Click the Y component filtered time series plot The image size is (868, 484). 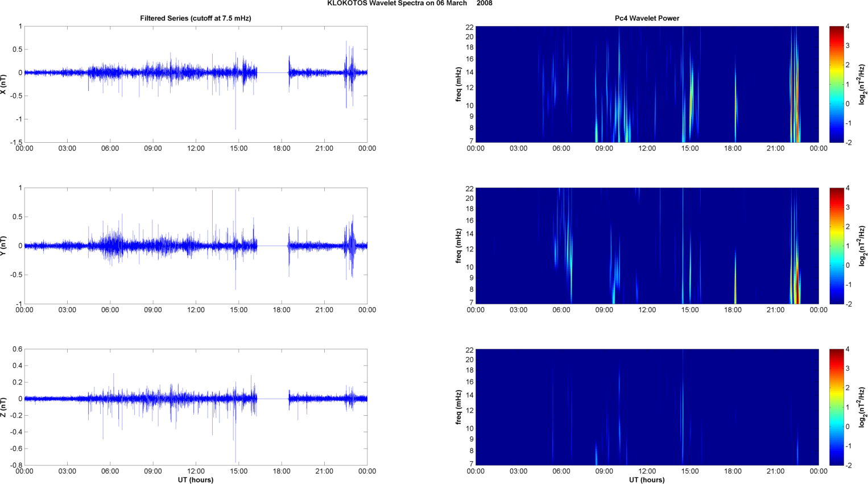[x=196, y=246]
